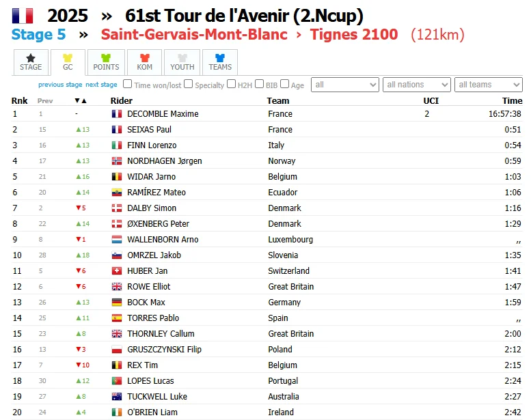
Task: Open Luxembourg team link
Action: pos(290,239)
